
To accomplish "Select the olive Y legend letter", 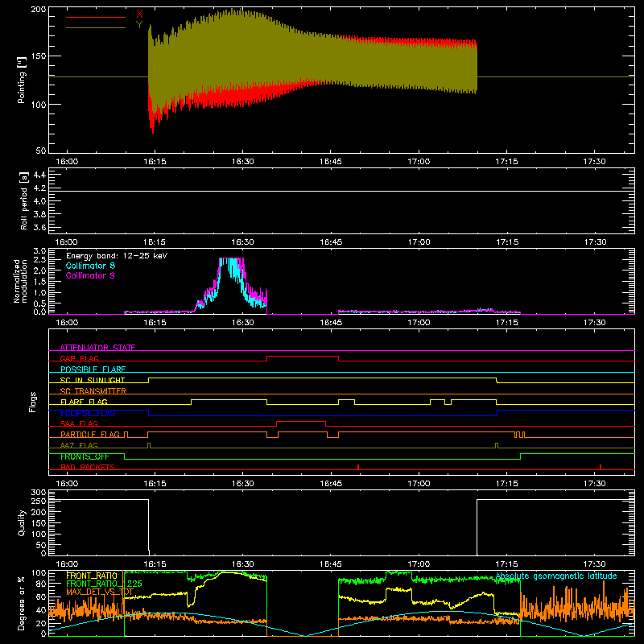I will click(139, 25).
